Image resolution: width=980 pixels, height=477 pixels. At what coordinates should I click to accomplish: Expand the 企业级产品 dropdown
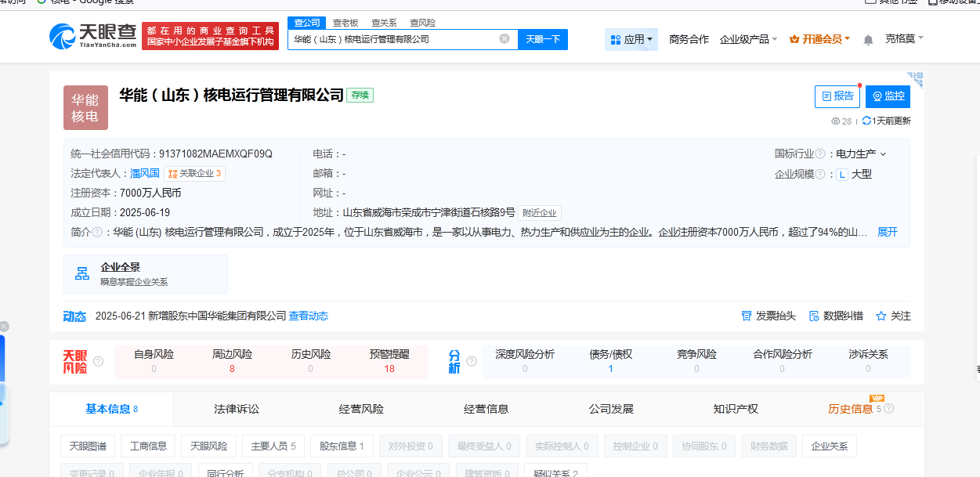coord(748,39)
